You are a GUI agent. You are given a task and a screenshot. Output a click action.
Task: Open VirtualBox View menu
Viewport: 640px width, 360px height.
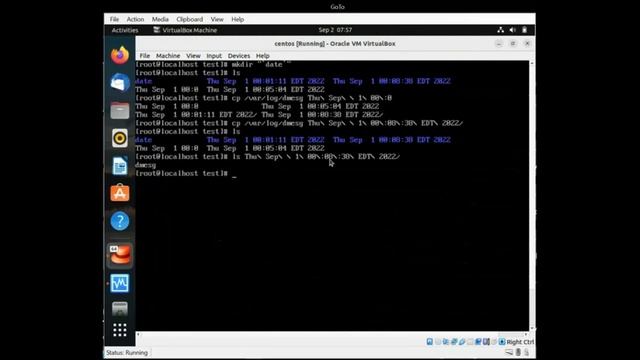click(x=193, y=56)
